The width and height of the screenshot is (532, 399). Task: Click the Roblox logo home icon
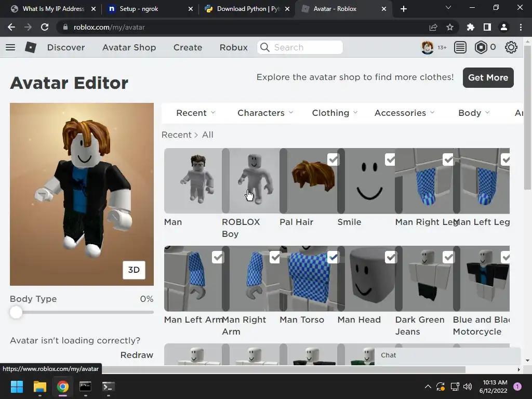(x=31, y=47)
